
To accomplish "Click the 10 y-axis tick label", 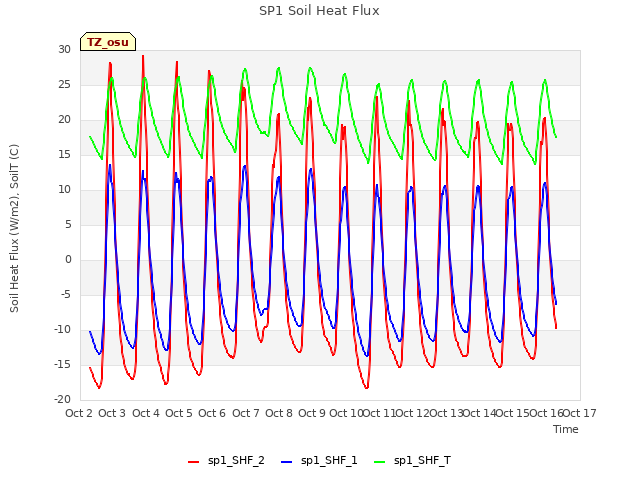I will coord(64,189).
